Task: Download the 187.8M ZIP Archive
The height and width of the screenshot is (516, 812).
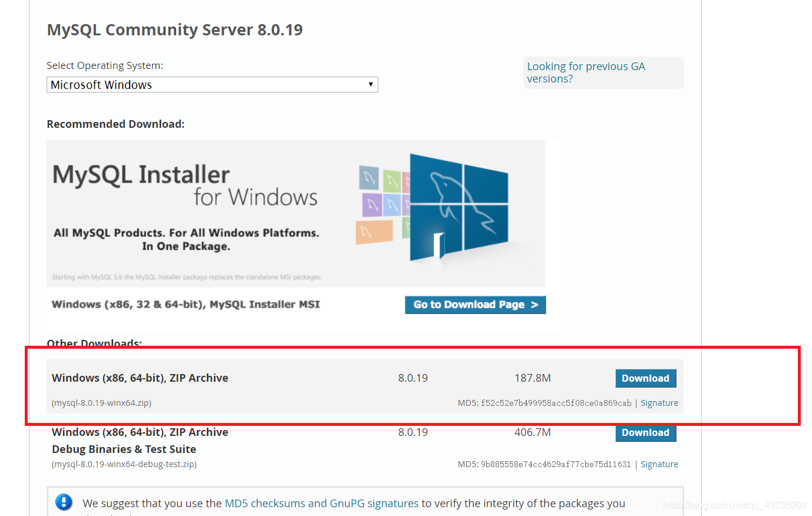Action: [646, 378]
